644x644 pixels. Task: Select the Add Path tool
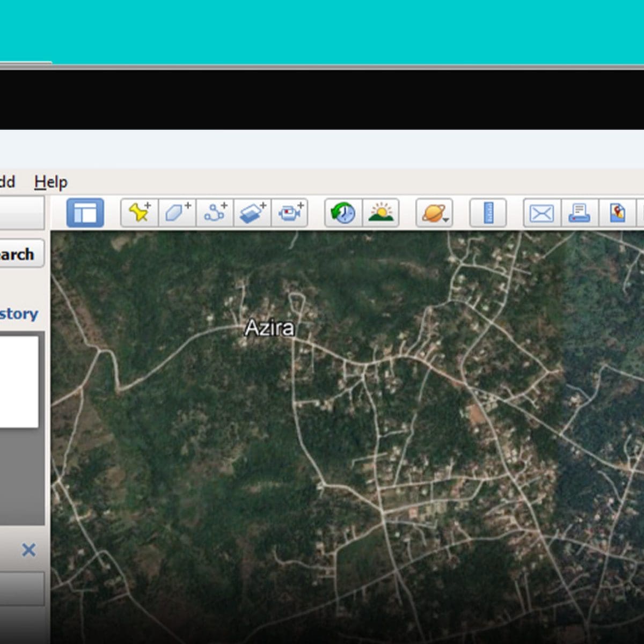(215, 213)
